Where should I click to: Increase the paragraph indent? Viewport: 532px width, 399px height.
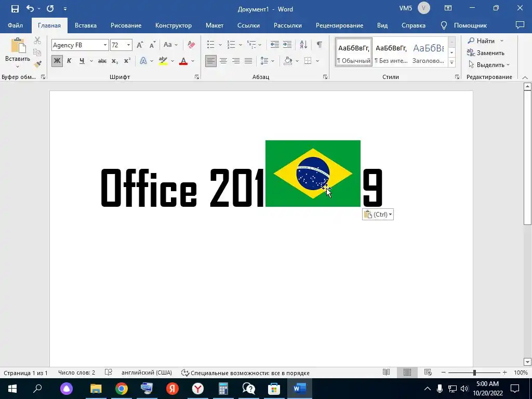click(x=287, y=45)
